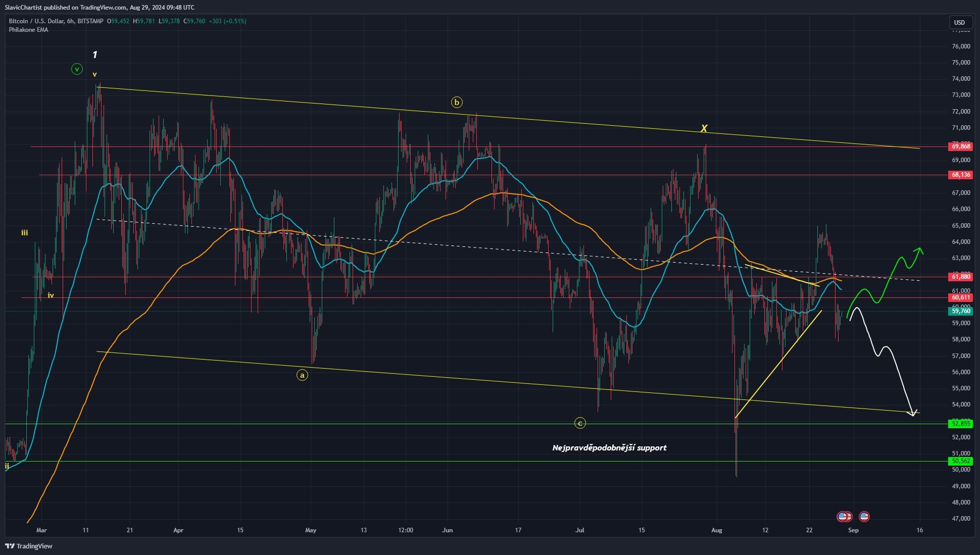Click the yellow ii wave label

(7, 466)
